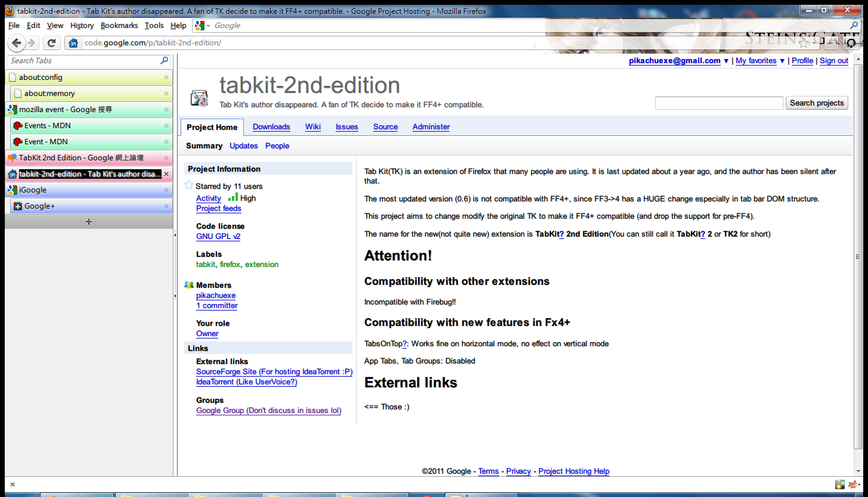Click the Forward navigation arrow
868x497 pixels.
coord(31,43)
